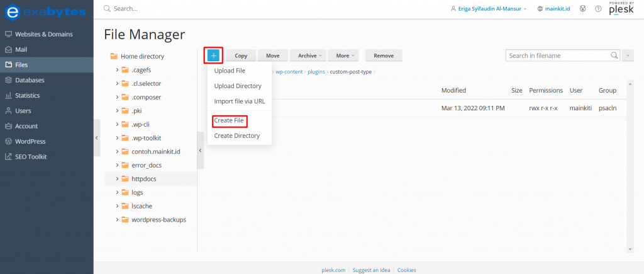Click Suggest an Idea link

(371, 270)
